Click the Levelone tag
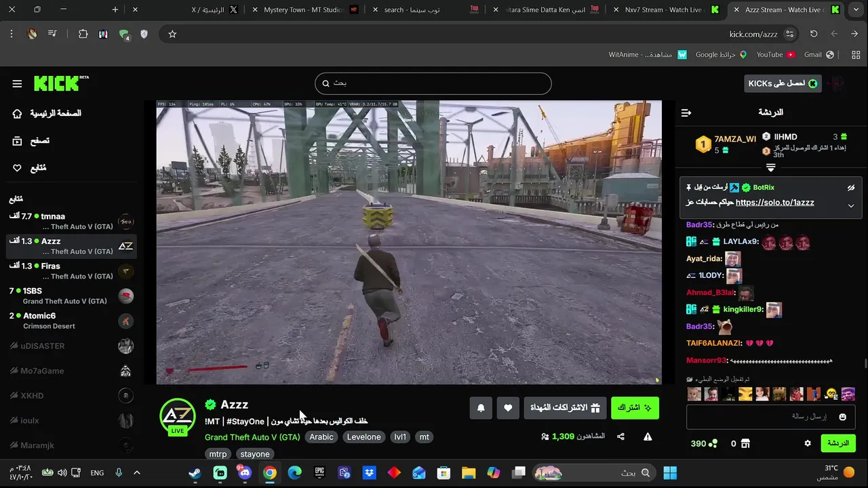868x488 pixels. click(x=364, y=437)
